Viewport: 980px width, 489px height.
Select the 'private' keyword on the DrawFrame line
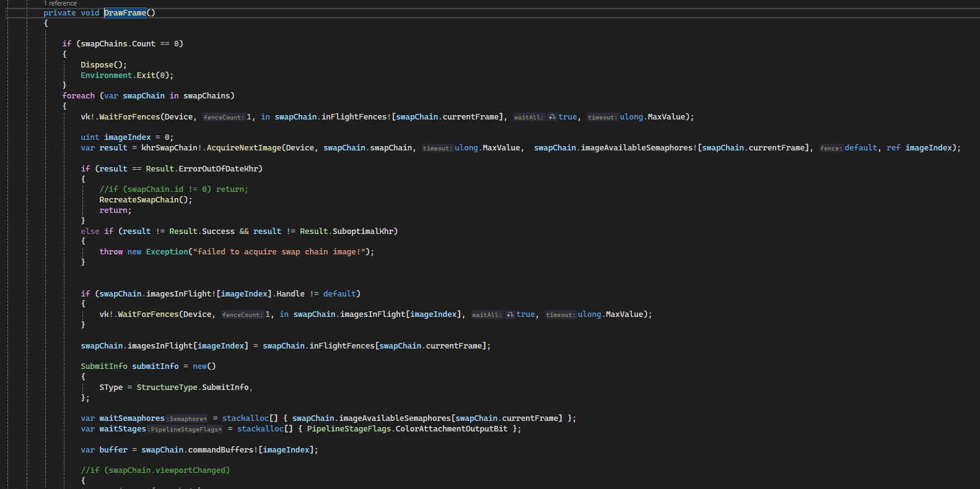59,13
